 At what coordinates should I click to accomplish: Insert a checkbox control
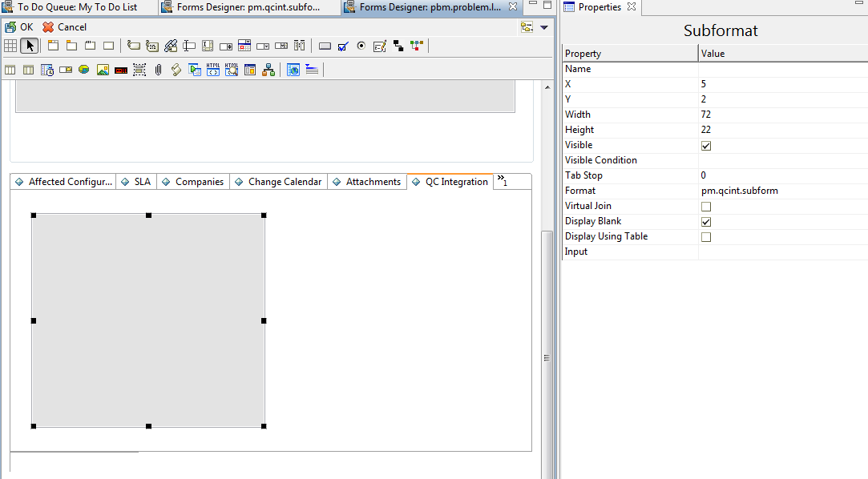tap(343, 46)
